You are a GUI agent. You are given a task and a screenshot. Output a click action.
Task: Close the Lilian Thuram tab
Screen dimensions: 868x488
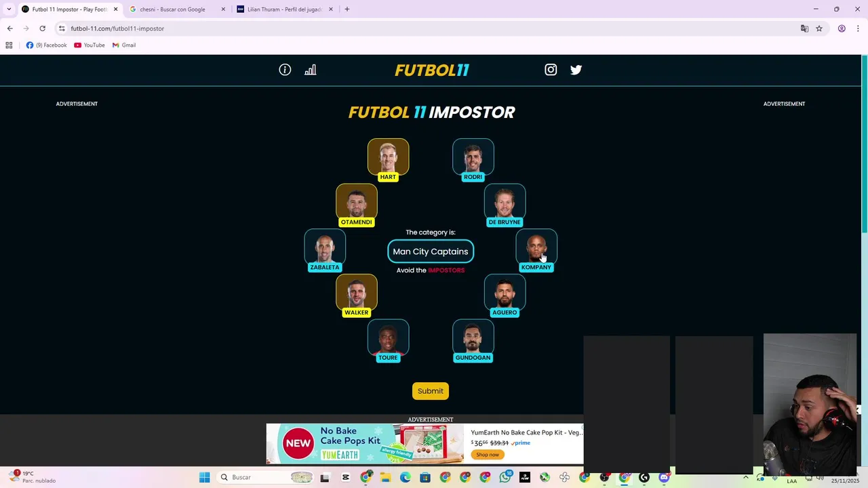[x=331, y=9]
